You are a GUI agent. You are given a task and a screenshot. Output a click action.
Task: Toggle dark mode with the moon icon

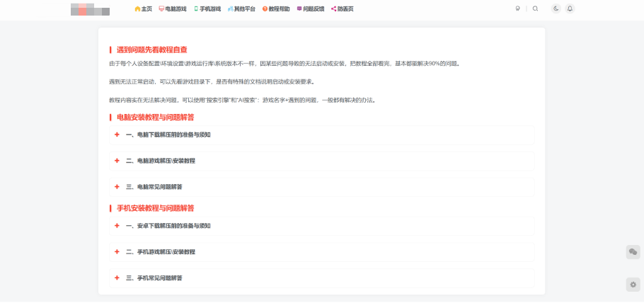[x=556, y=8]
